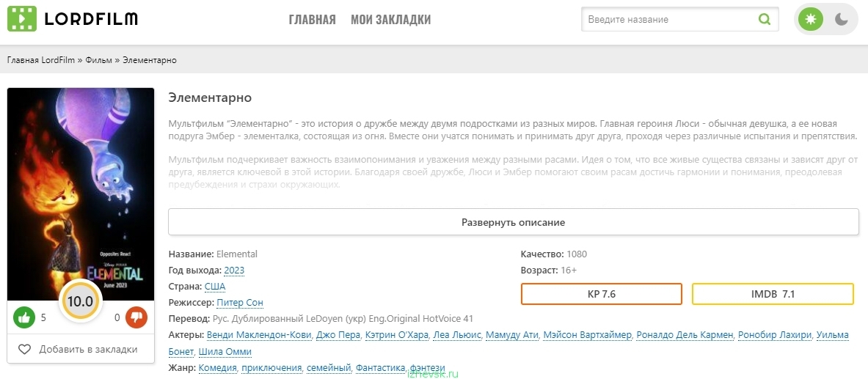This screenshot has width=868, height=379.
Task: Open the фэнтези genre link
Action: 427,367
